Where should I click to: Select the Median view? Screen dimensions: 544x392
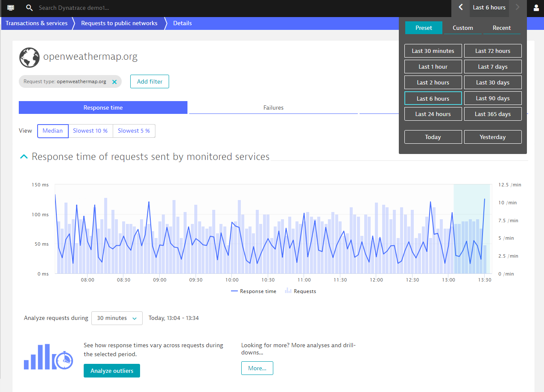click(53, 131)
